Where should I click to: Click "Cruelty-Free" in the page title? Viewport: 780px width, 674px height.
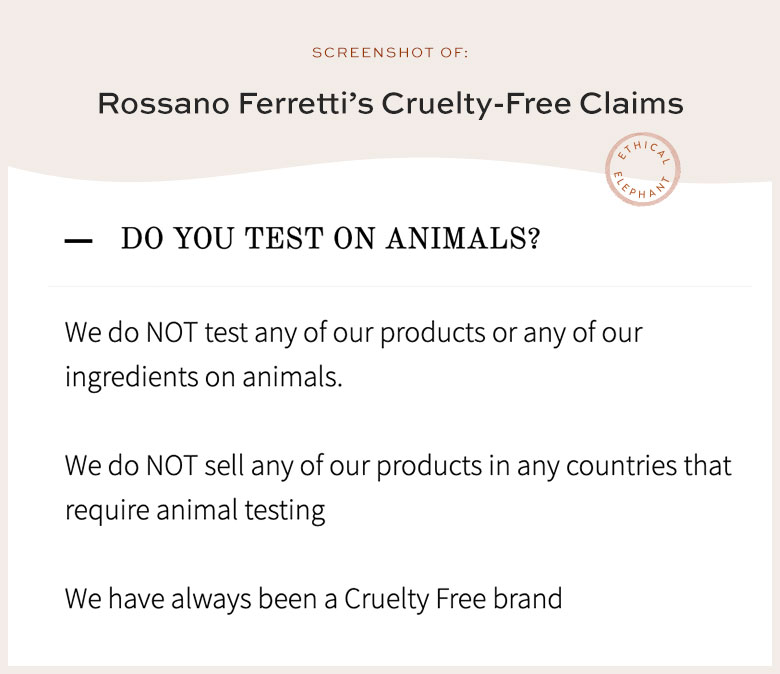coord(476,105)
